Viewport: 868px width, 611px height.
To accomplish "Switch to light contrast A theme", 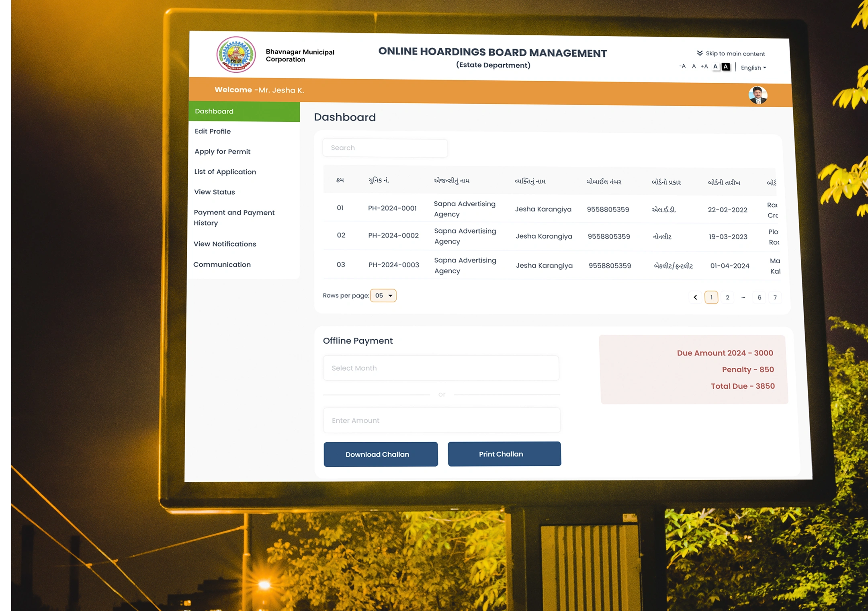I will 715,67.
